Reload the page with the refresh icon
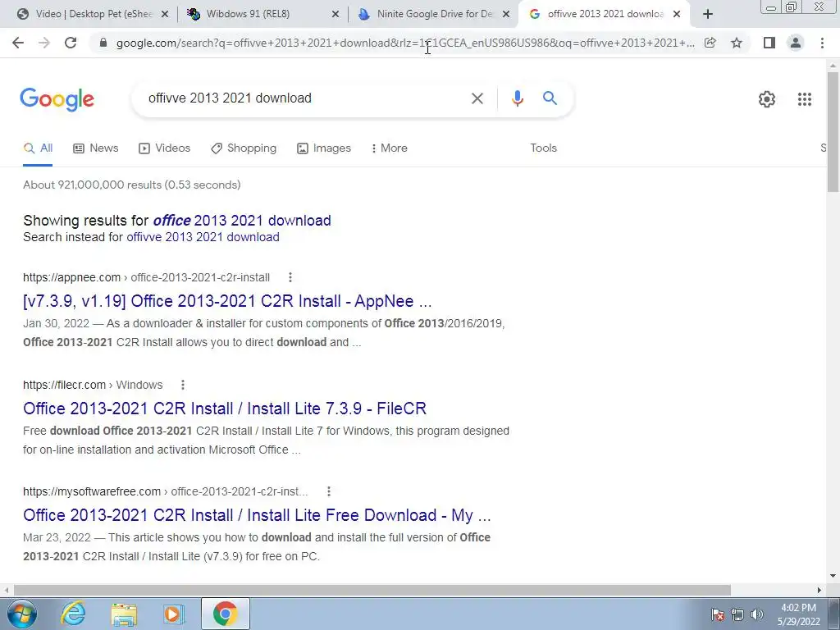The image size is (840, 630). [71, 43]
